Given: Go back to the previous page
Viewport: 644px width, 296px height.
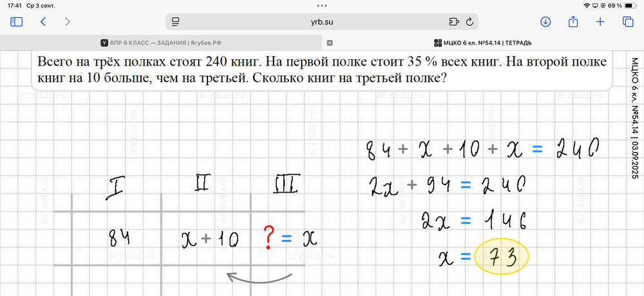Looking at the screenshot, I should [x=43, y=21].
